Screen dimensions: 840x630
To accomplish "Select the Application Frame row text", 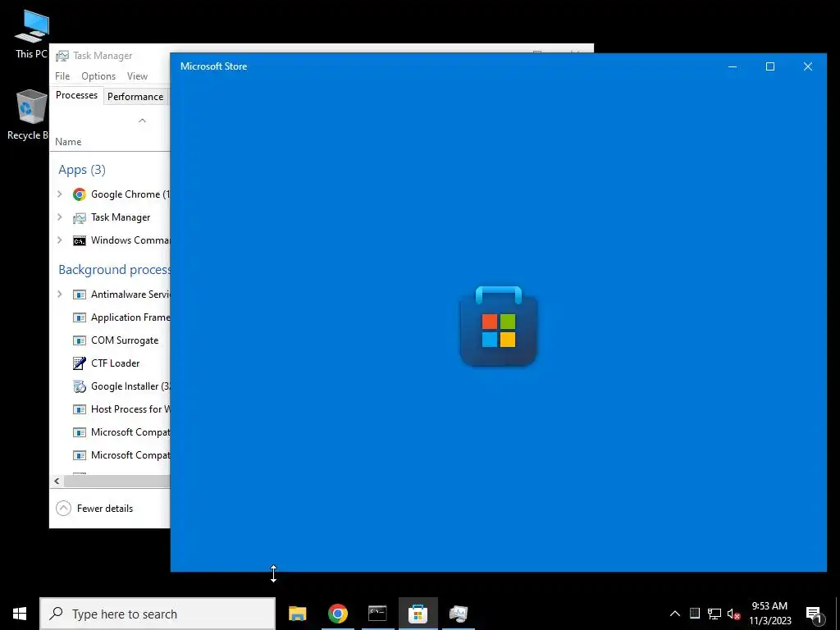I will tap(130, 317).
